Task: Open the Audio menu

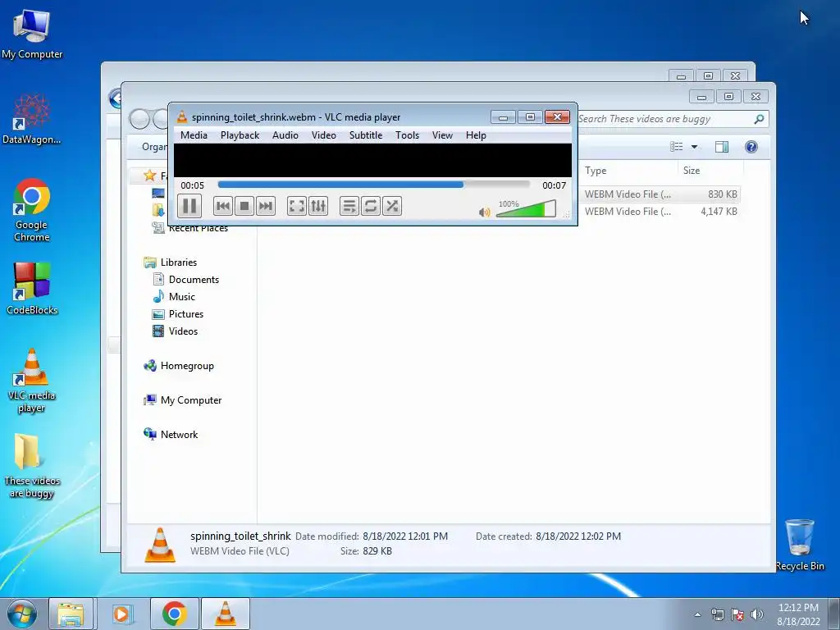Action: tap(285, 135)
